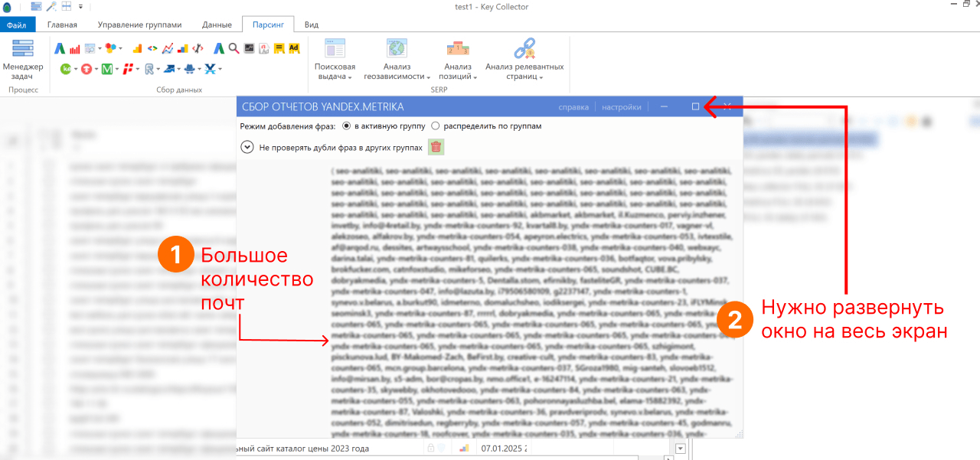Click the каталог цены 2023 года row

coord(304,449)
